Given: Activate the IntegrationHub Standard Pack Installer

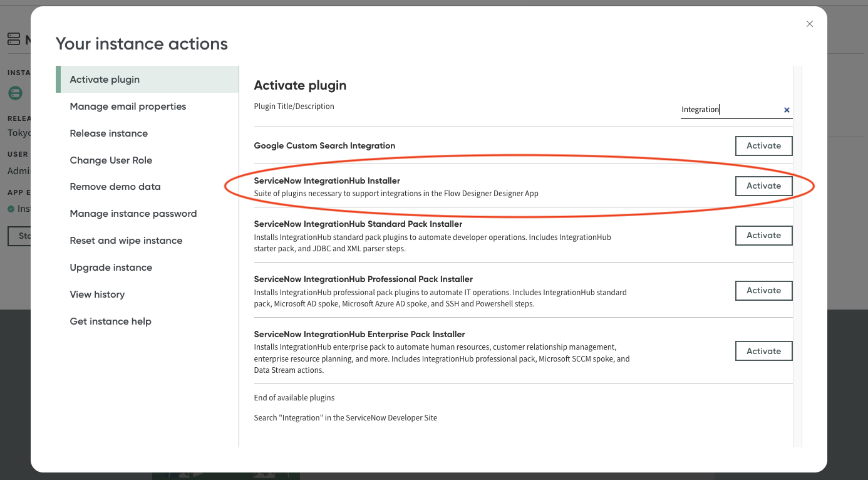Looking at the screenshot, I should point(763,235).
